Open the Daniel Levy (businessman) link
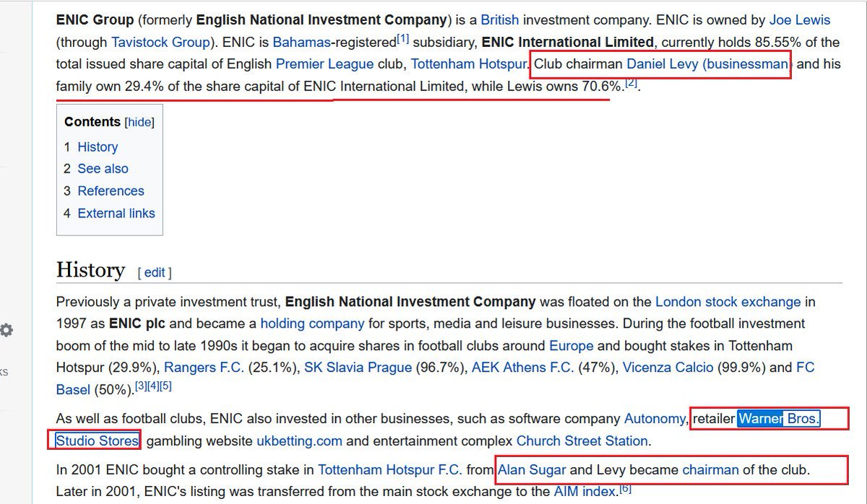 708,64
